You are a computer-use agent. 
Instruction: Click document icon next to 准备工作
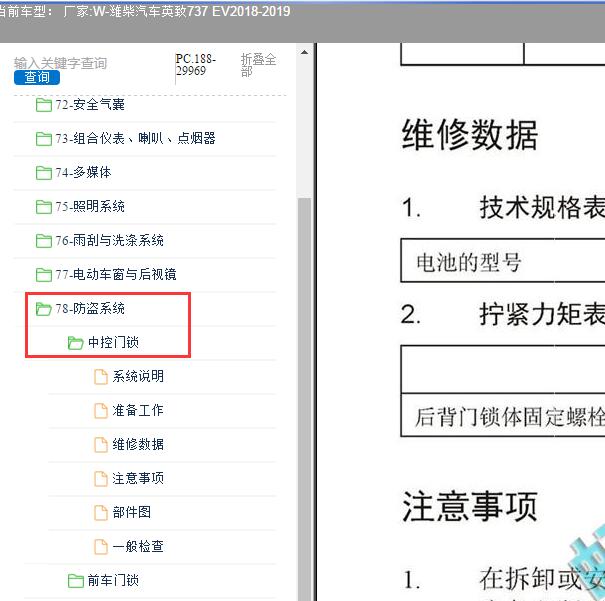click(101, 410)
